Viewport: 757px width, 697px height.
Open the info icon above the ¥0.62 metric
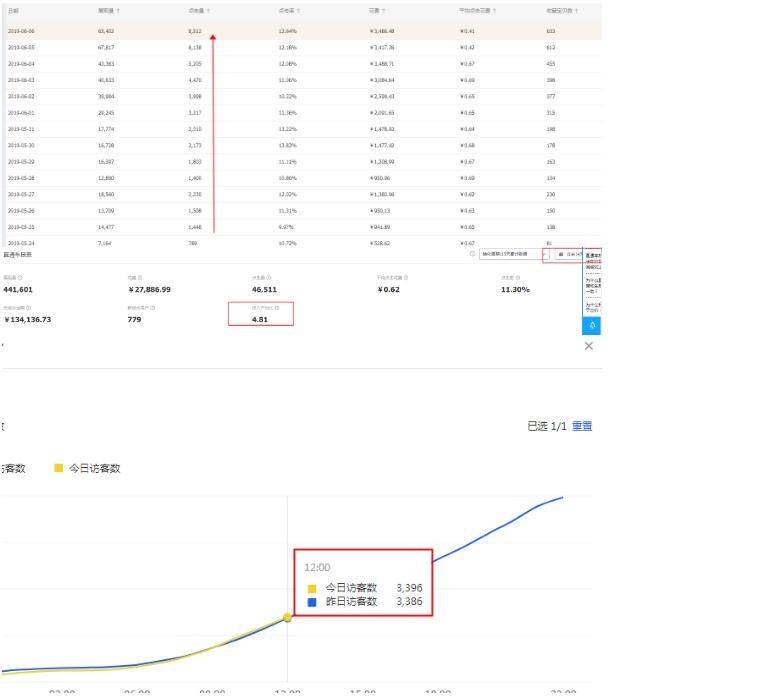(406, 278)
